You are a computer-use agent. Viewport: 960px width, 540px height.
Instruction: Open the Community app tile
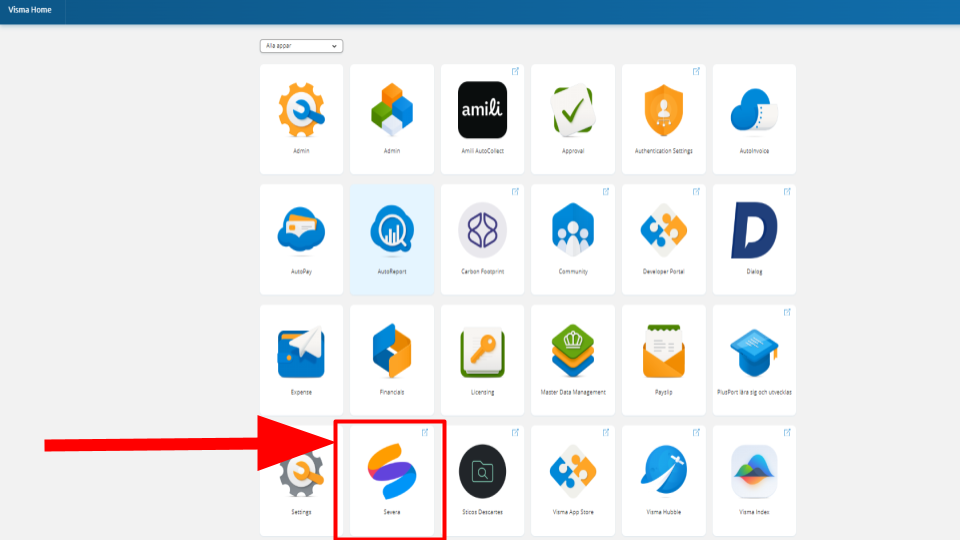click(x=573, y=239)
